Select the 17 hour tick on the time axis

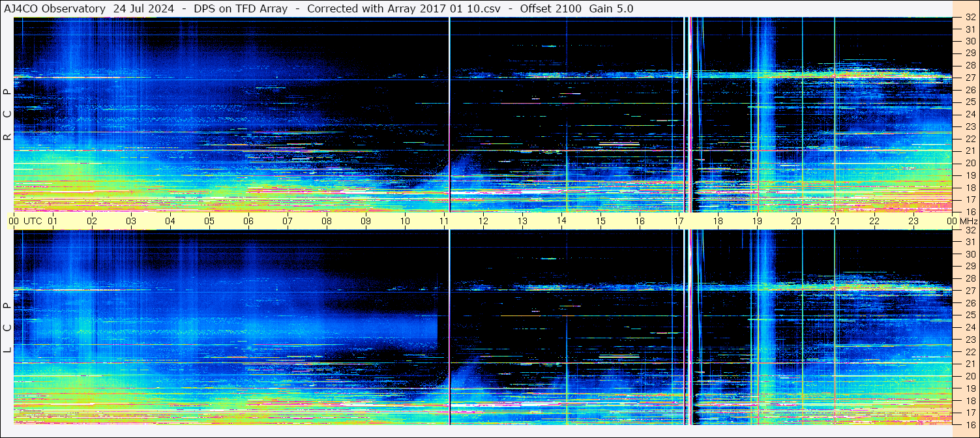pos(679,221)
